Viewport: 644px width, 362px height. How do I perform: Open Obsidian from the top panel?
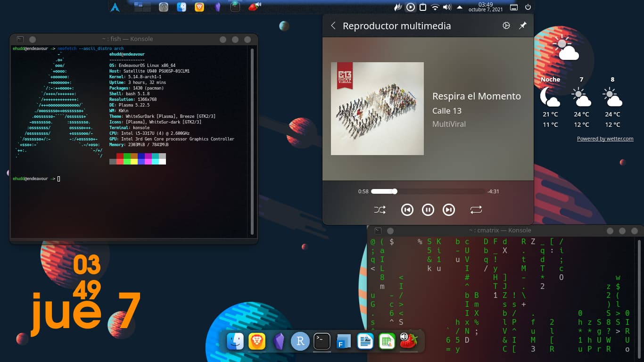(217, 7)
